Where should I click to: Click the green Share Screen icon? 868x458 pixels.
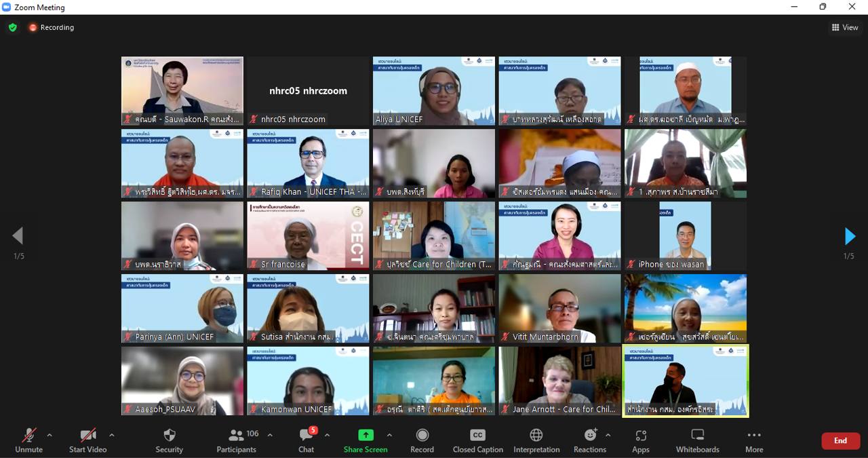tap(366, 435)
